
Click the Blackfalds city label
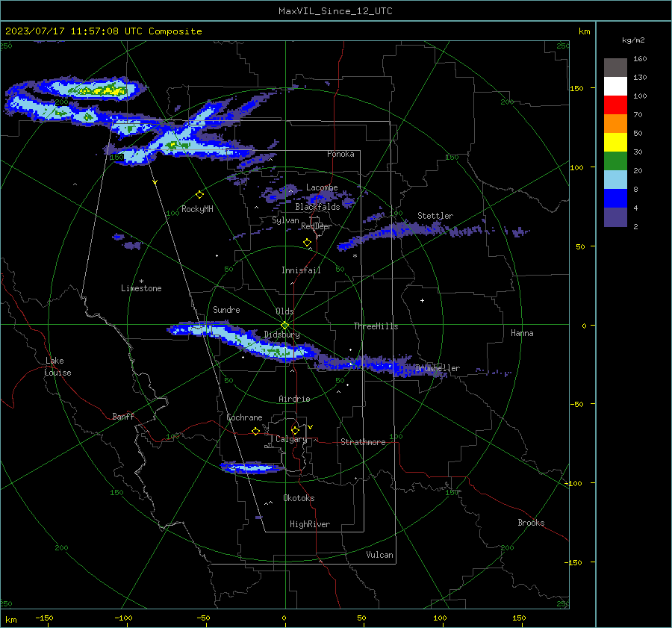coord(317,207)
